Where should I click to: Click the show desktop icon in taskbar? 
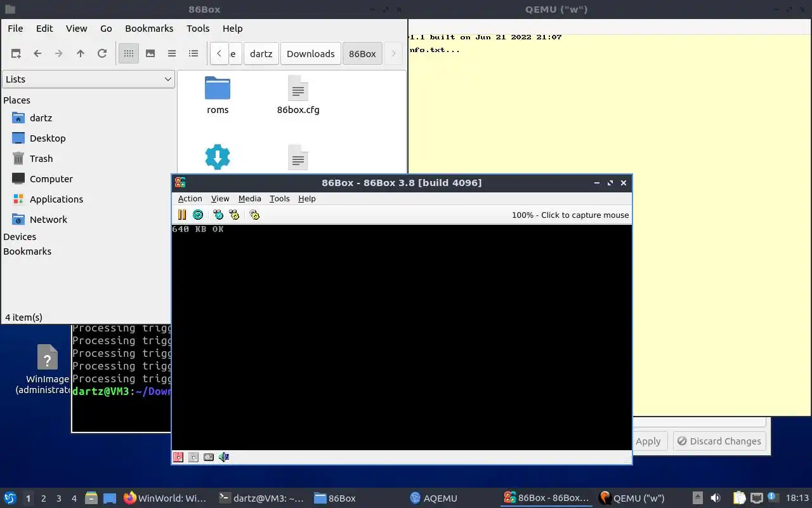[110, 498]
